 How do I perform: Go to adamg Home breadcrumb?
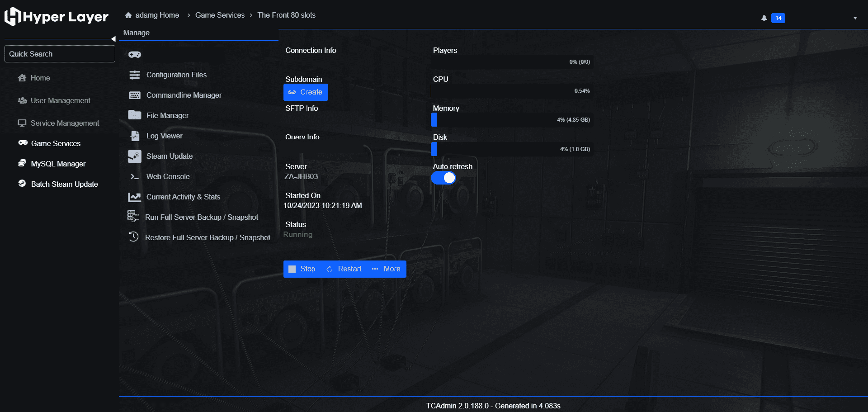(157, 15)
